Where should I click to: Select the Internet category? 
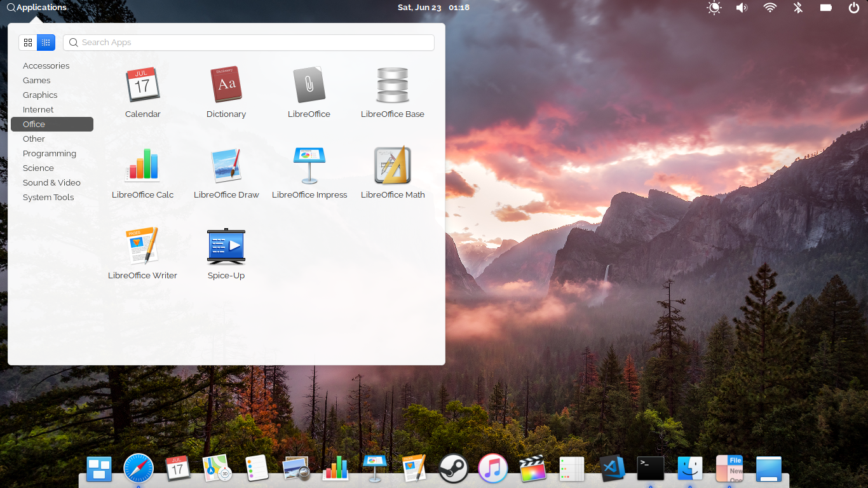[x=52, y=109]
